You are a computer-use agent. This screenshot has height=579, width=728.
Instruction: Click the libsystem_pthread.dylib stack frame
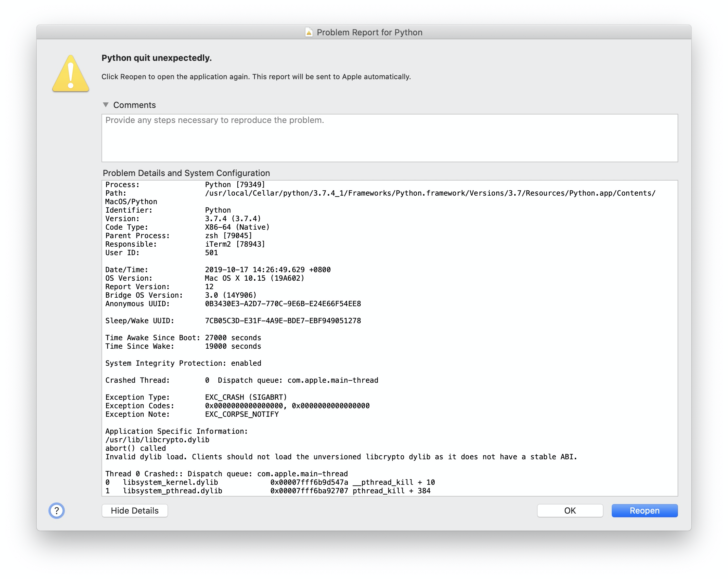pyautogui.click(x=268, y=491)
